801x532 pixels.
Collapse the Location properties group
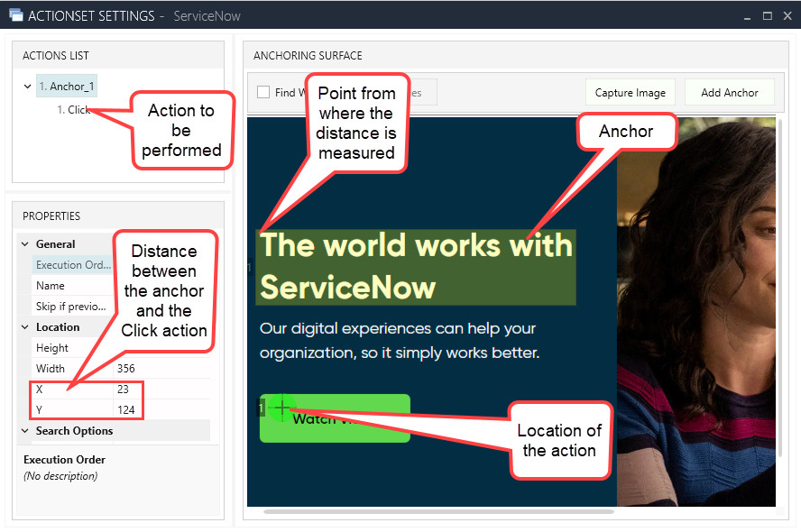pyautogui.click(x=25, y=326)
